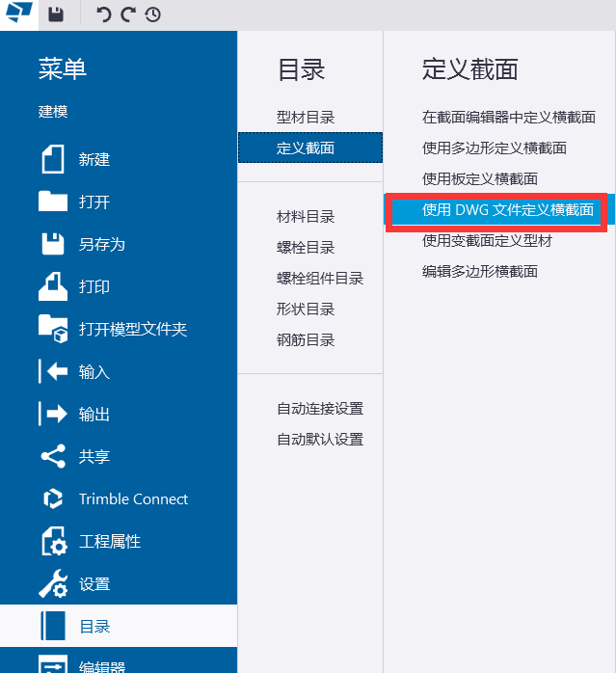Click the 共享 share icon

[53, 456]
